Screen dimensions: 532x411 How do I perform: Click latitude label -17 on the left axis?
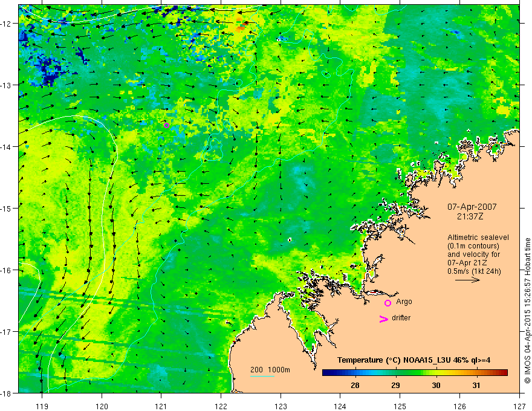coord(7,332)
